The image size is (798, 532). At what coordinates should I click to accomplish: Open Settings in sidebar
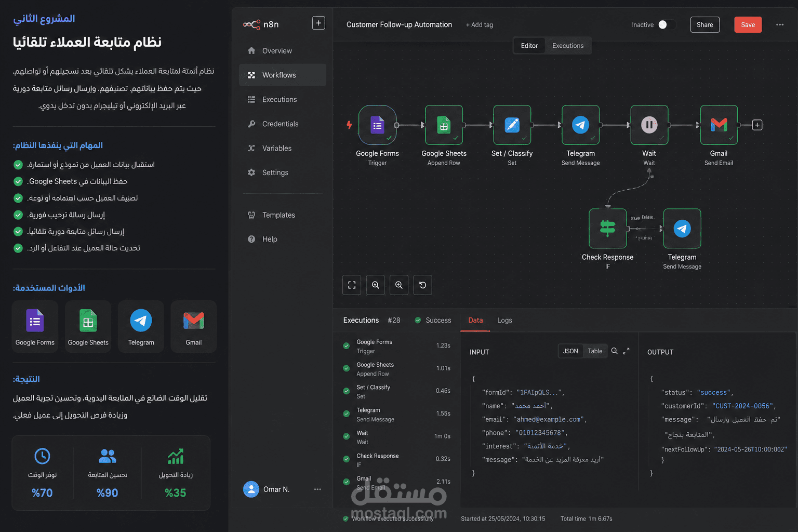tap(283, 172)
